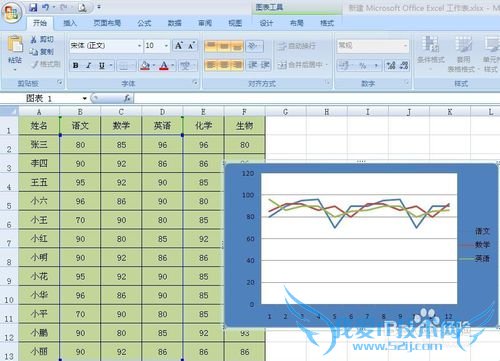This screenshot has width=500, height=361.
Task: Click the red font color A button
Action: click(164, 65)
